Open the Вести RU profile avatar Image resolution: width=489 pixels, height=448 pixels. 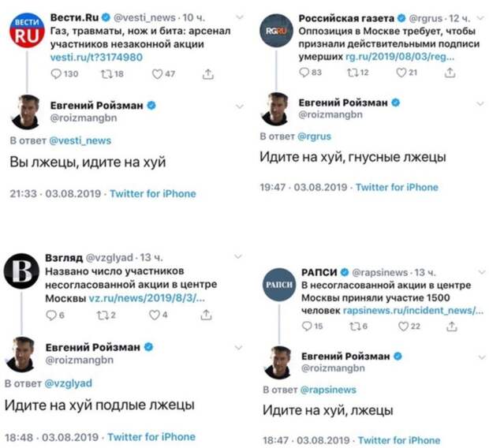[27, 30]
